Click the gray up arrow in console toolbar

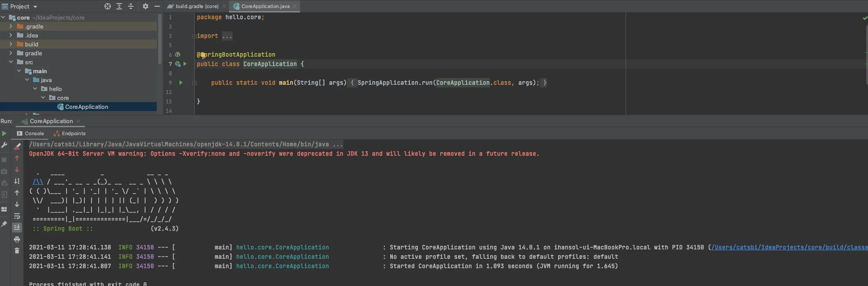coord(17,193)
